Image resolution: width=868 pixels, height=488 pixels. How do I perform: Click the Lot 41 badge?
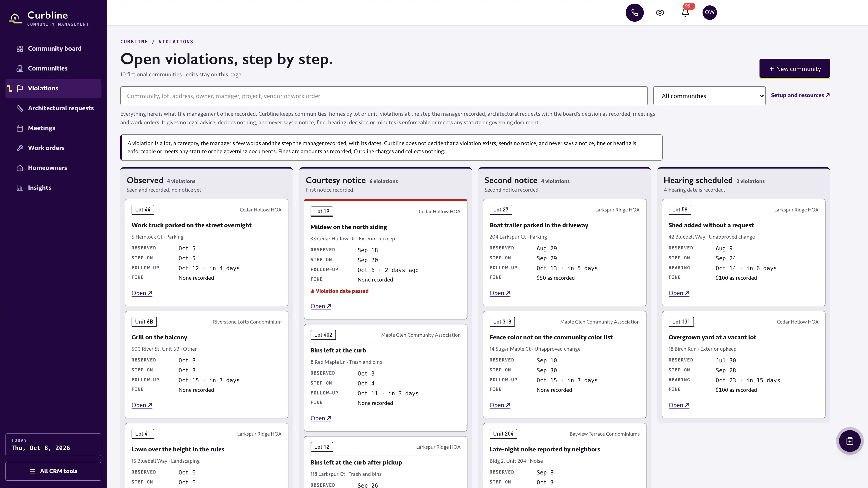(x=143, y=434)
